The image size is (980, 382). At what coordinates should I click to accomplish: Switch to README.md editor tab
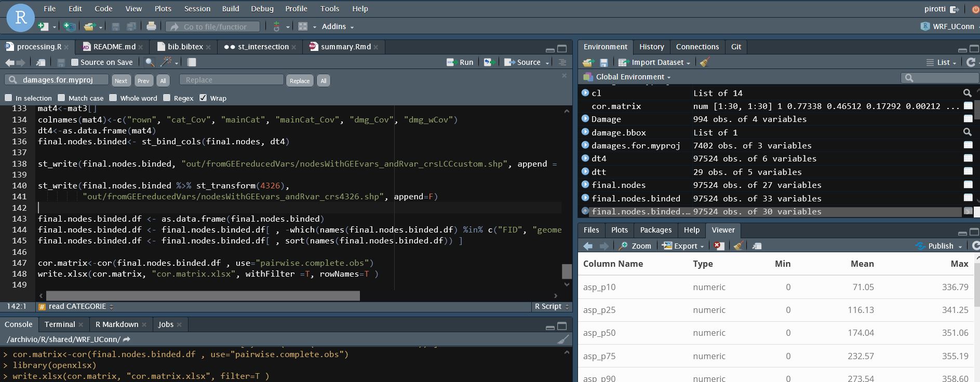pyautogui.click(x=113, y=47)
